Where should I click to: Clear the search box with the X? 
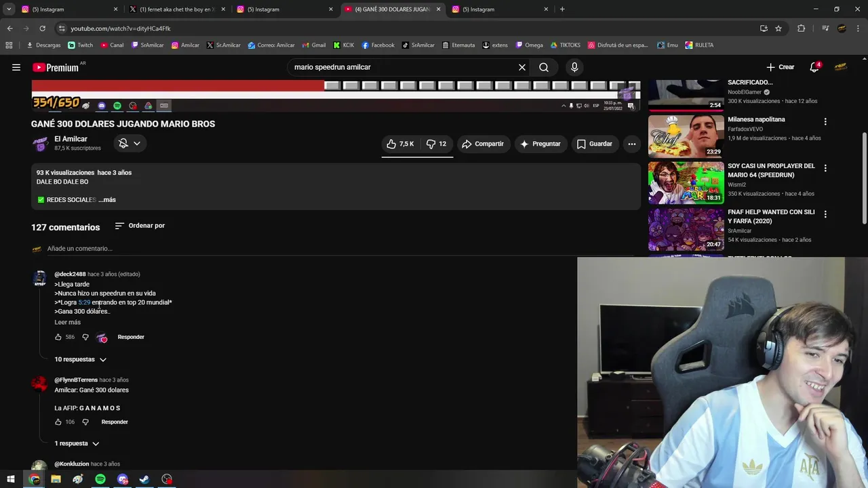click(522, 67)
